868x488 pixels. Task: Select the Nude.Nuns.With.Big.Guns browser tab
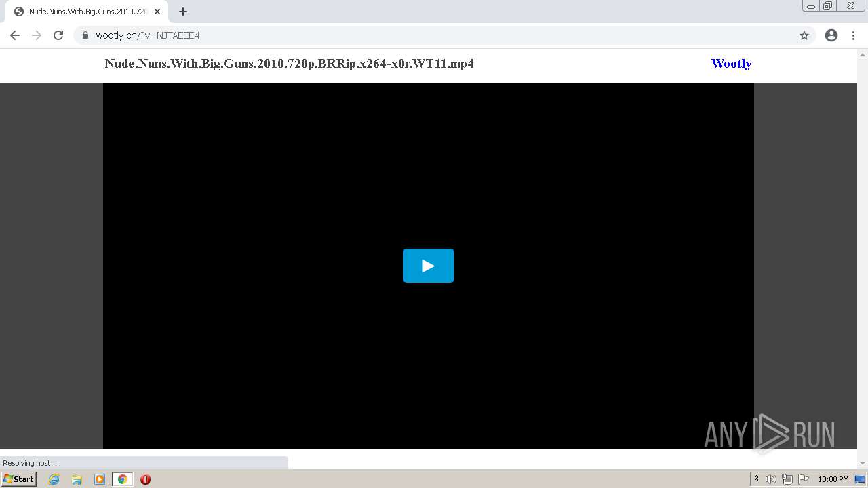click(87, 12)
